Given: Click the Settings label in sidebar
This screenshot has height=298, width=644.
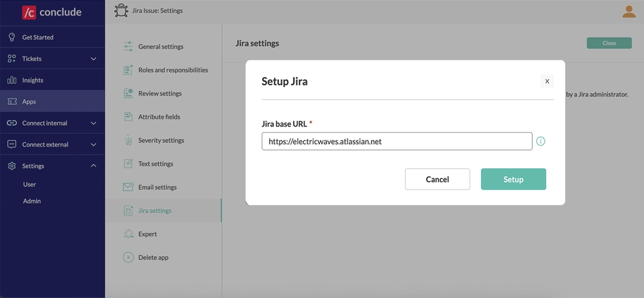Looking at the screenshot, I should click(x=33, y=166).
